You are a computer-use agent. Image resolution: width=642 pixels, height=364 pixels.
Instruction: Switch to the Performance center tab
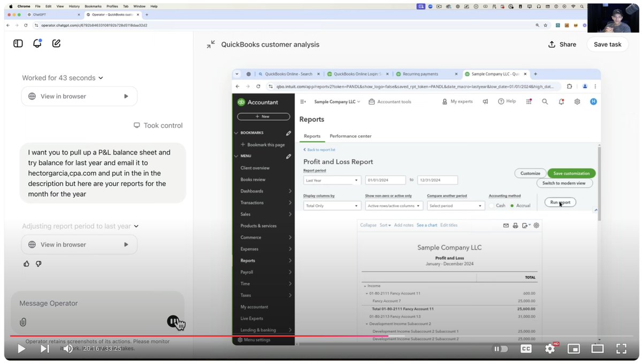[x=350, y=136]
